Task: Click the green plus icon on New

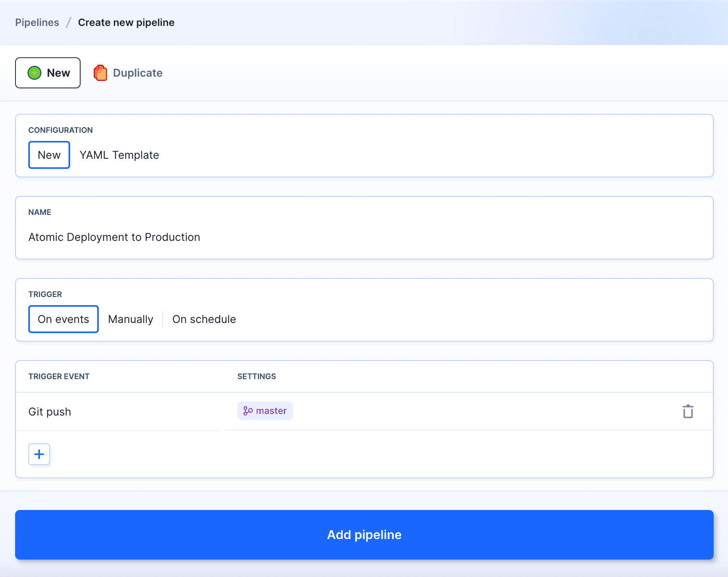Action: pyautogui.click(x=34, y=73)
